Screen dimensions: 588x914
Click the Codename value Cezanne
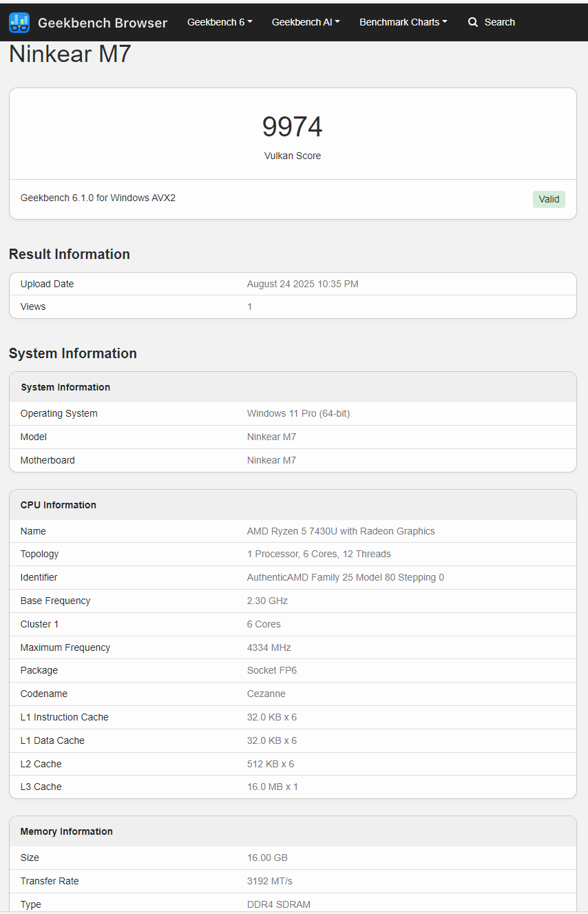coord(266,694)
